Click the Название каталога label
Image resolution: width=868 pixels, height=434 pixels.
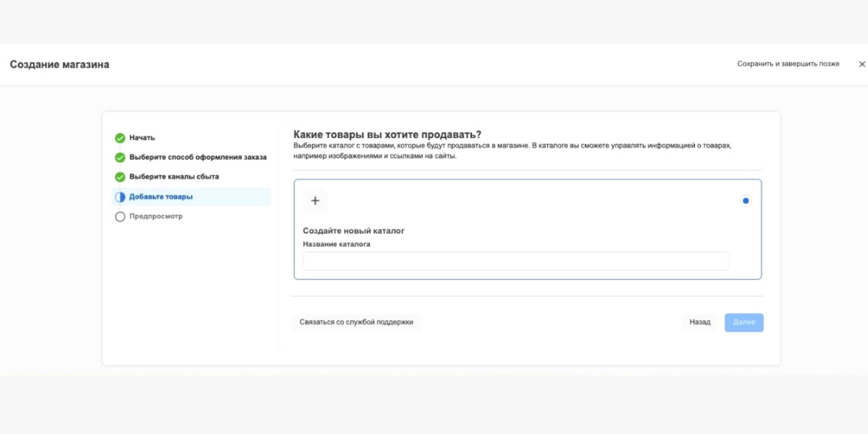click(336, 244)
